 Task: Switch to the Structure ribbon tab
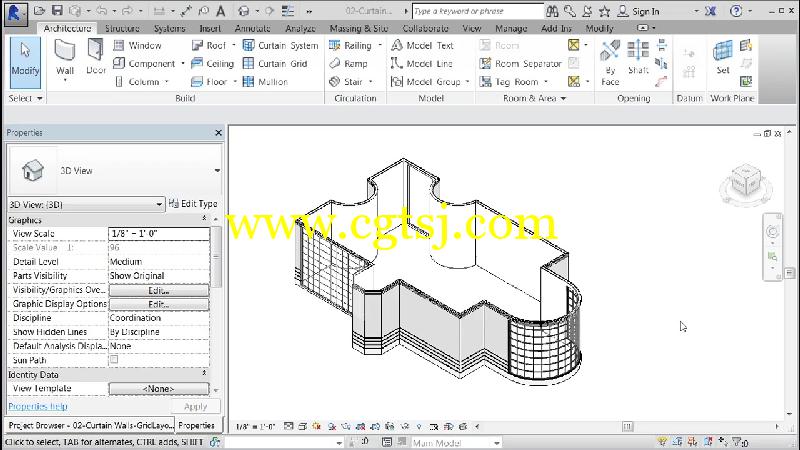click(122, 29)
